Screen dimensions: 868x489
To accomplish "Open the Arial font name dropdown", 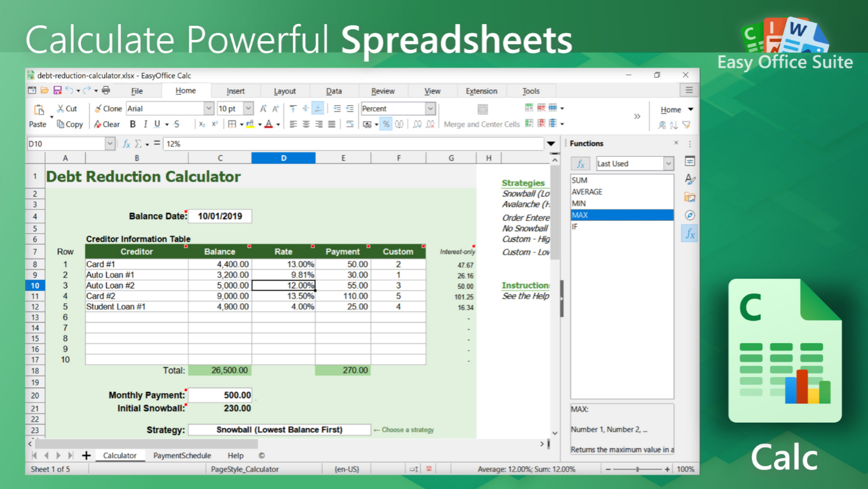I will [208, 108].
